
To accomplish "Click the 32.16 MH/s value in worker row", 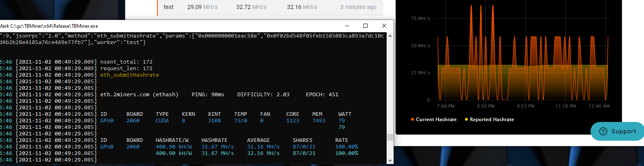I will point(302,7).
